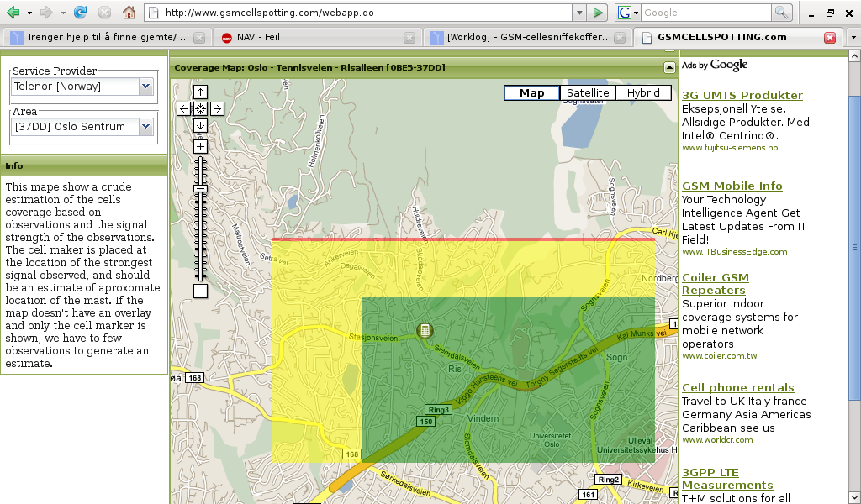
Task: Open back history dropdown arrow
Action: [x=29, y=13]
